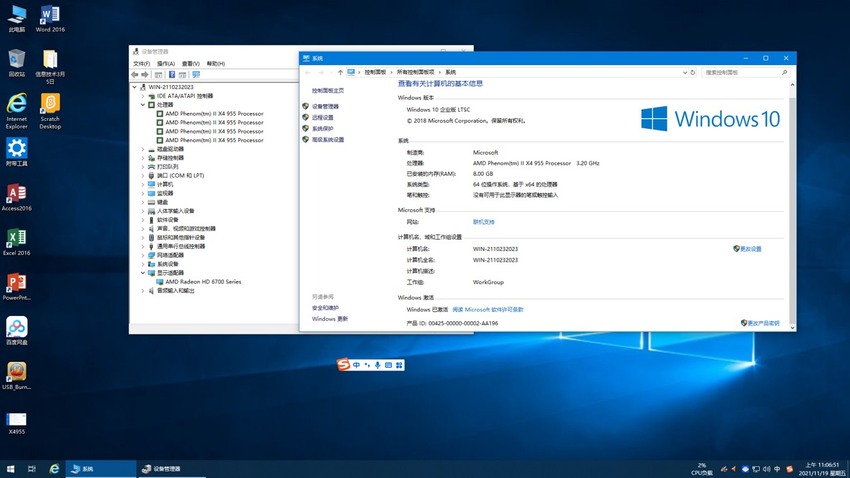Click 更改设置 link beside computer name
The image size is (850, 478).
[751, 249]
